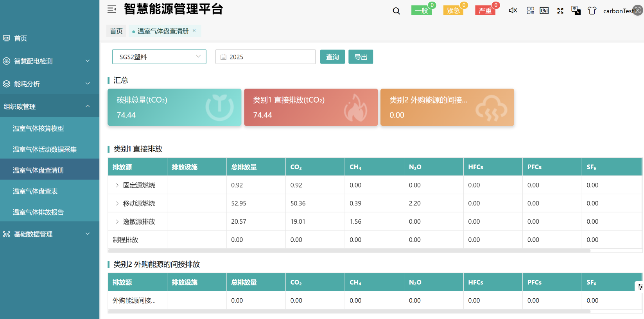644x319 pixels.
Task: Expand the 智慧配电检测 menu
Action: [x=88, y=61]
